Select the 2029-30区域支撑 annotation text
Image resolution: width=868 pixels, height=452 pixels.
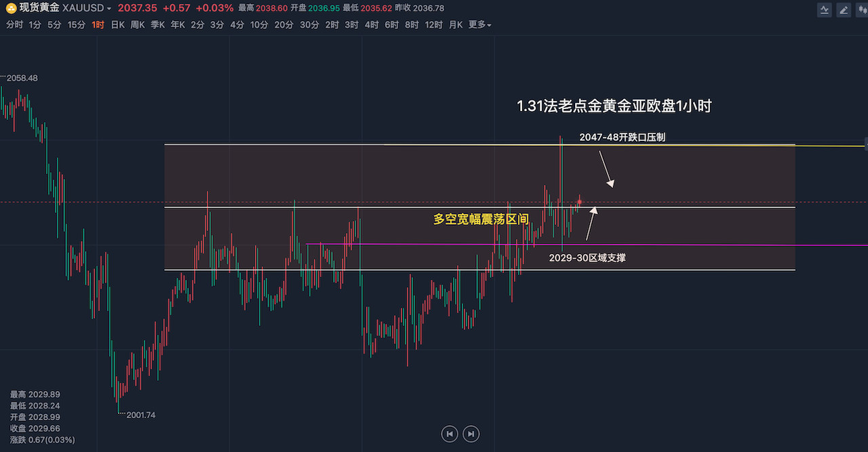pyautogui.click(x=587, y=258)
